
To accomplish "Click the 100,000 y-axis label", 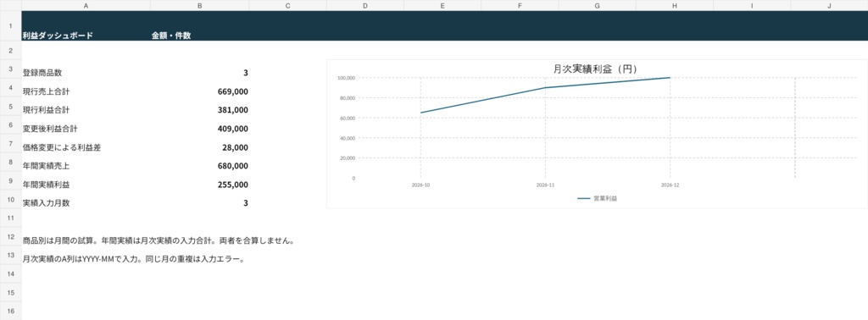I will (x=346, y=78).
